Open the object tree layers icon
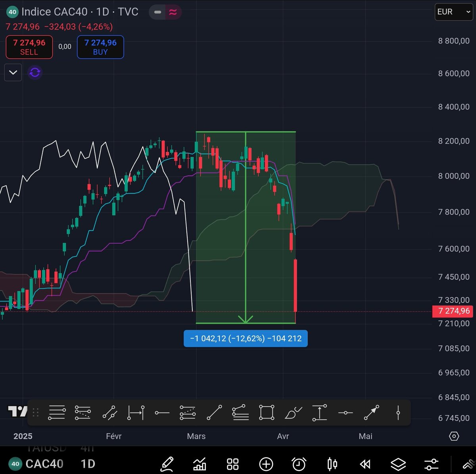 click(x=398, y=464)
